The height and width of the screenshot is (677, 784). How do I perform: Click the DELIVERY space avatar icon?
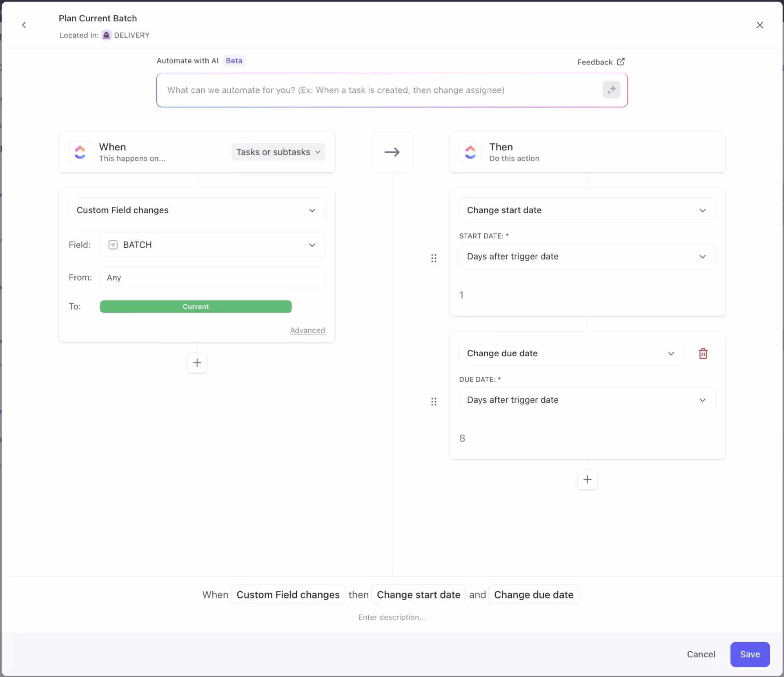(106, 35)
